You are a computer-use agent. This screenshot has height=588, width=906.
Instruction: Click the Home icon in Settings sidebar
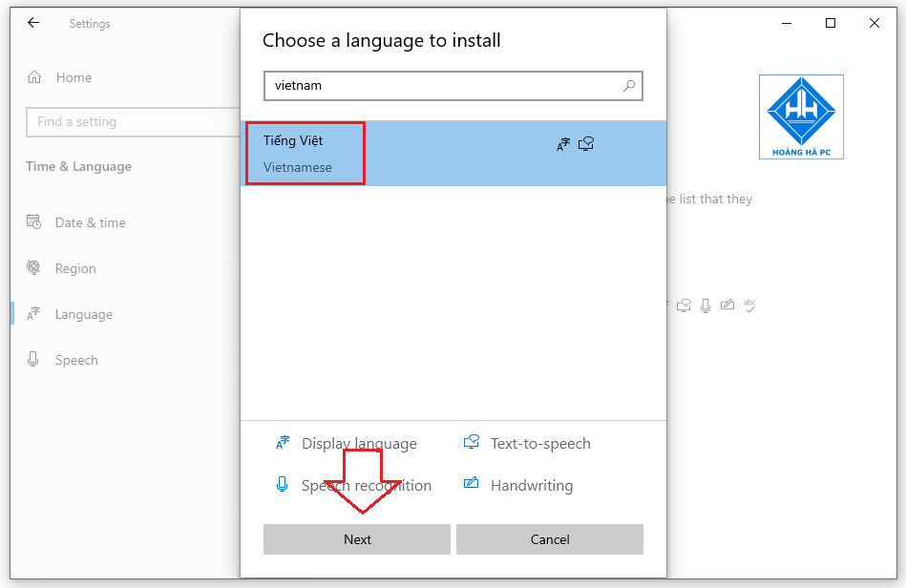(36, 77)
